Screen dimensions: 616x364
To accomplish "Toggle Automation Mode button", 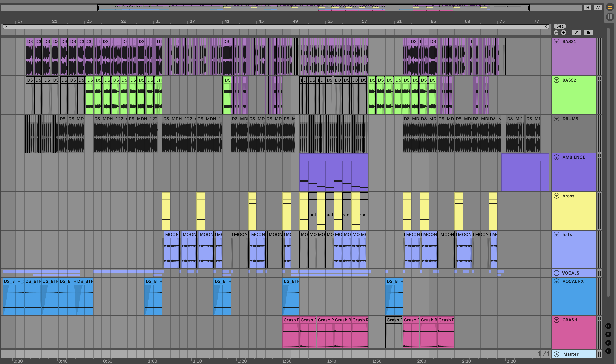I will (x=576, y=33).
